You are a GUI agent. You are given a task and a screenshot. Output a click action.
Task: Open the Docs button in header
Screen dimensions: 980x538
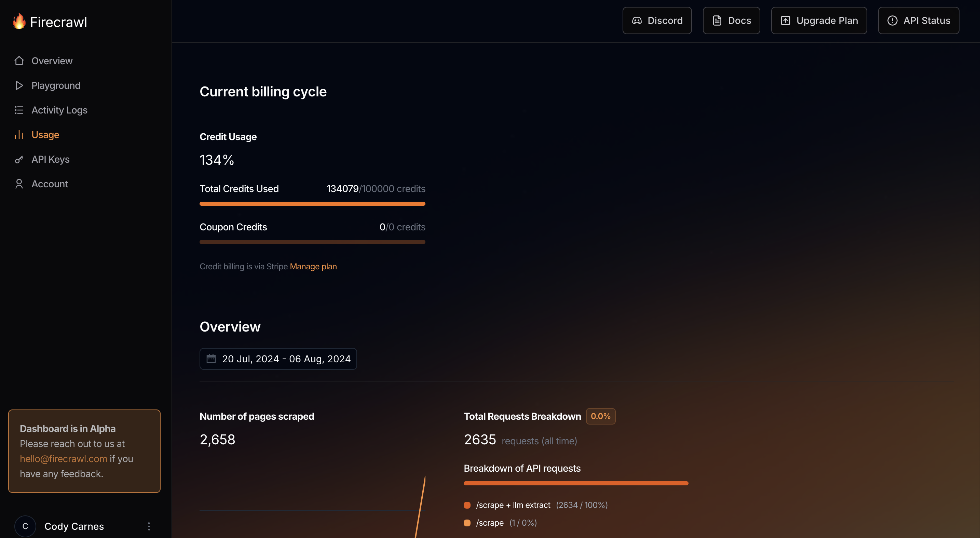click(731, 21)
